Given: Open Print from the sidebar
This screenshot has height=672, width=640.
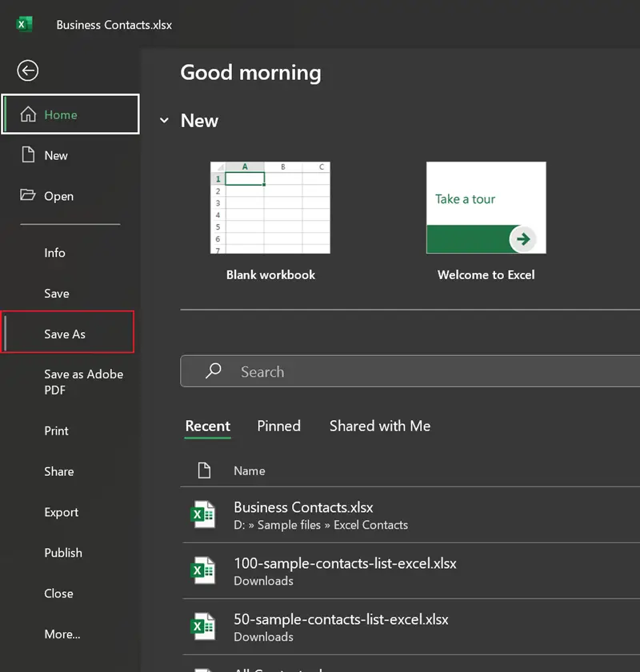Looking at the screenshot, I should (x=56, y=430).
